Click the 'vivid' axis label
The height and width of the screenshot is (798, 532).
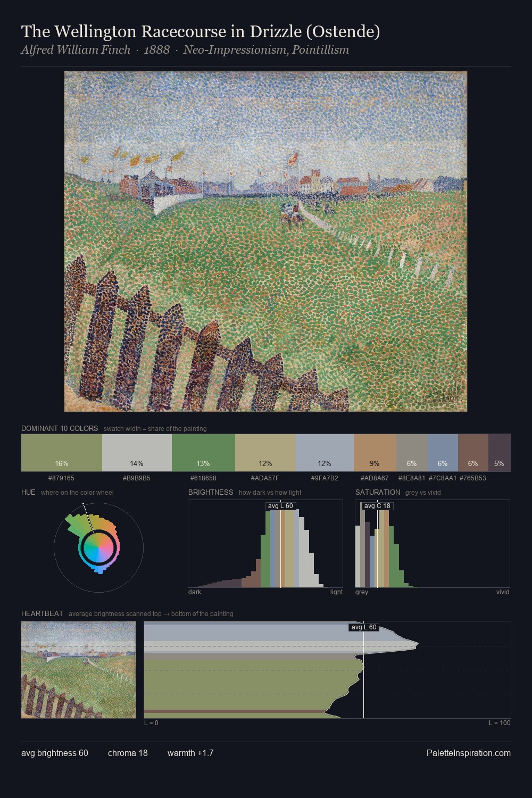(503, 592)
